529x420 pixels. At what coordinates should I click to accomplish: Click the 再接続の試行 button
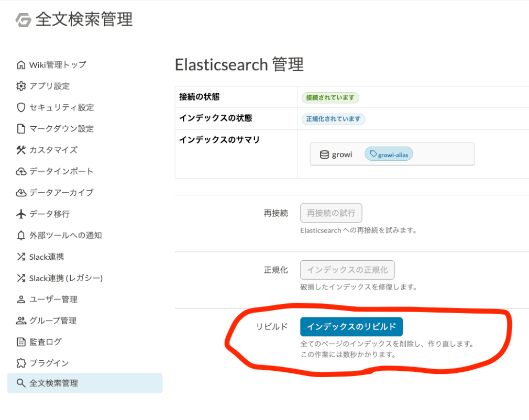[331, 213]
